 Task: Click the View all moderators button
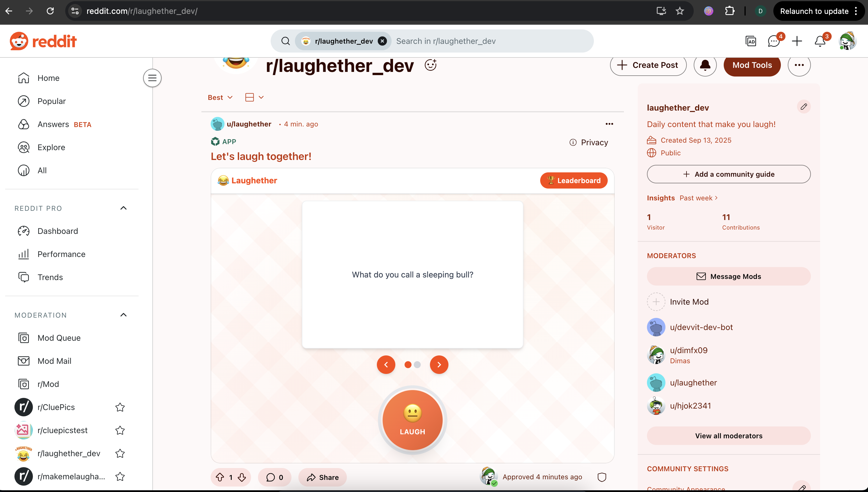728,436
